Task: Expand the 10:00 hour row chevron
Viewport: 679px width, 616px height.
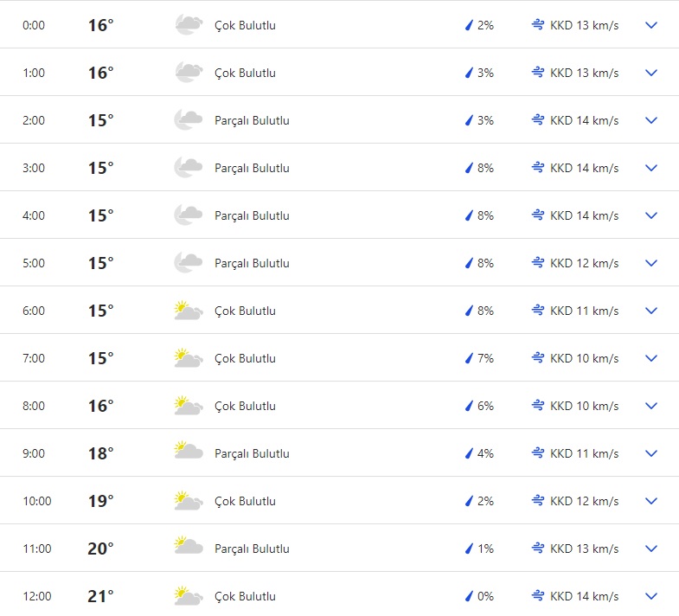Action: pos(651,501)
